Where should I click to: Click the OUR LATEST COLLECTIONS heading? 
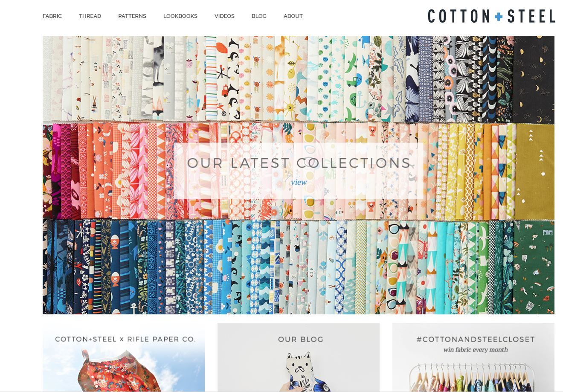point(299,163)
